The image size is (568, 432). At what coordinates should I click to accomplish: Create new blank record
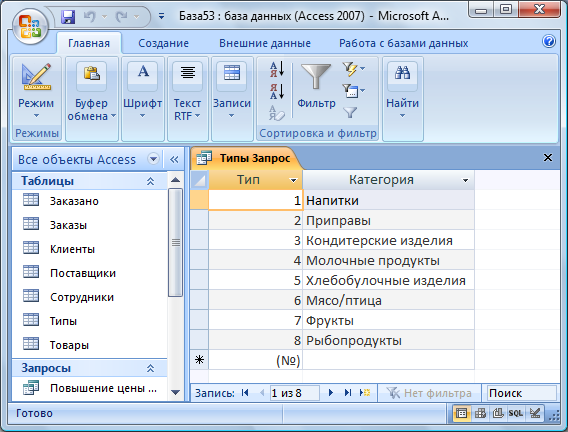pos(365,393)
